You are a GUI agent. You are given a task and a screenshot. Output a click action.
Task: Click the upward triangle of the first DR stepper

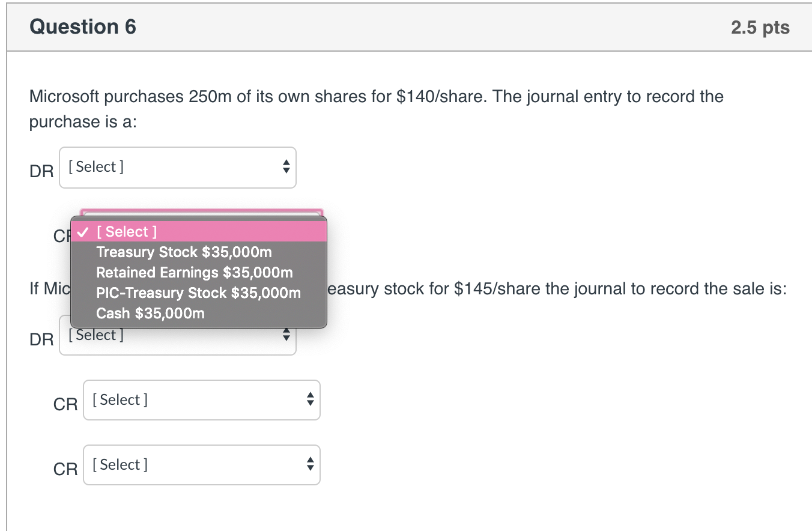(286, 163)
